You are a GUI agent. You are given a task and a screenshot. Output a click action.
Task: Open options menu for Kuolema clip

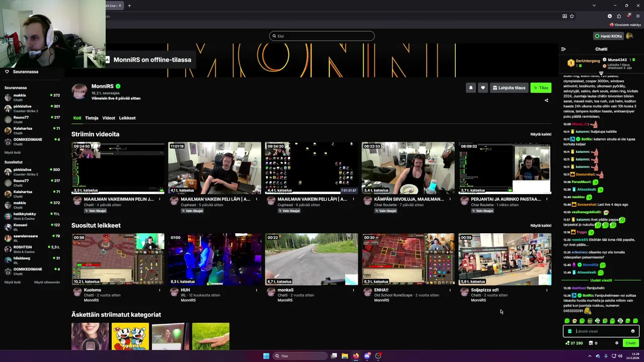pos(160,290)
